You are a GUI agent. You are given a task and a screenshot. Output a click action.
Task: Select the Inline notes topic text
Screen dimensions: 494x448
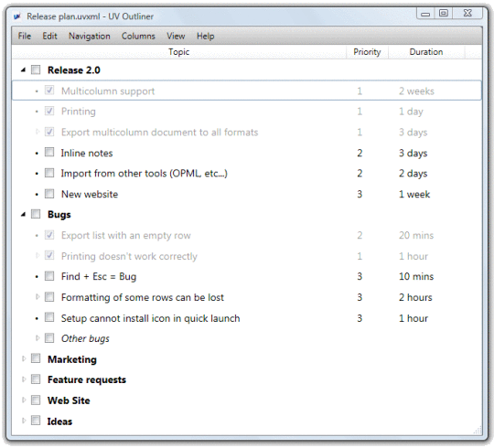pos(87,153)
